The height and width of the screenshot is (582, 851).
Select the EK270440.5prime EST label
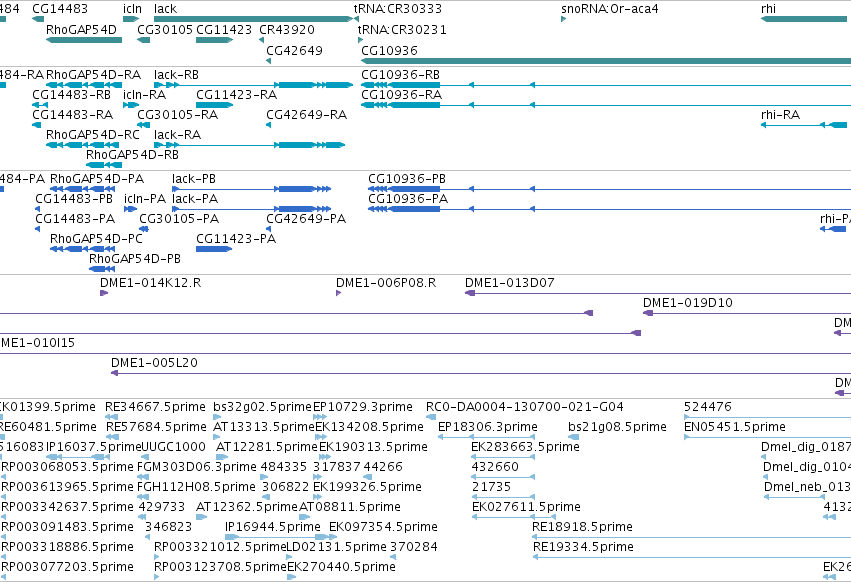pyautogui.click(x=341, y=567)
